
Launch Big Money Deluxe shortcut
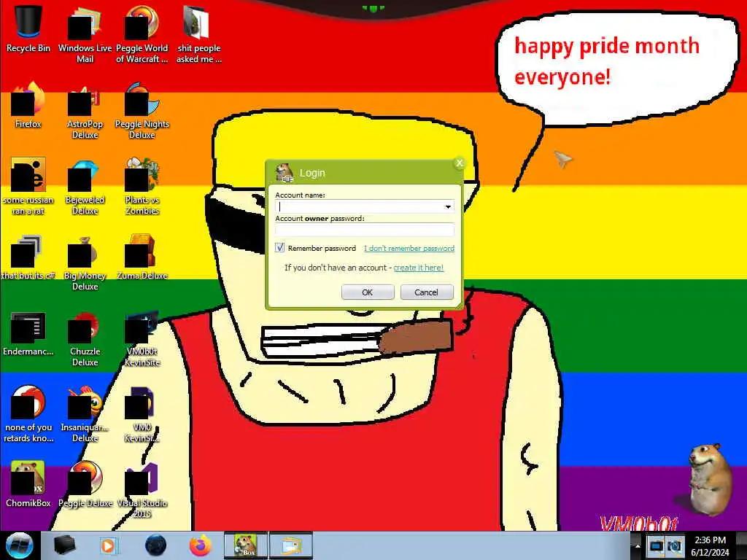85,262
